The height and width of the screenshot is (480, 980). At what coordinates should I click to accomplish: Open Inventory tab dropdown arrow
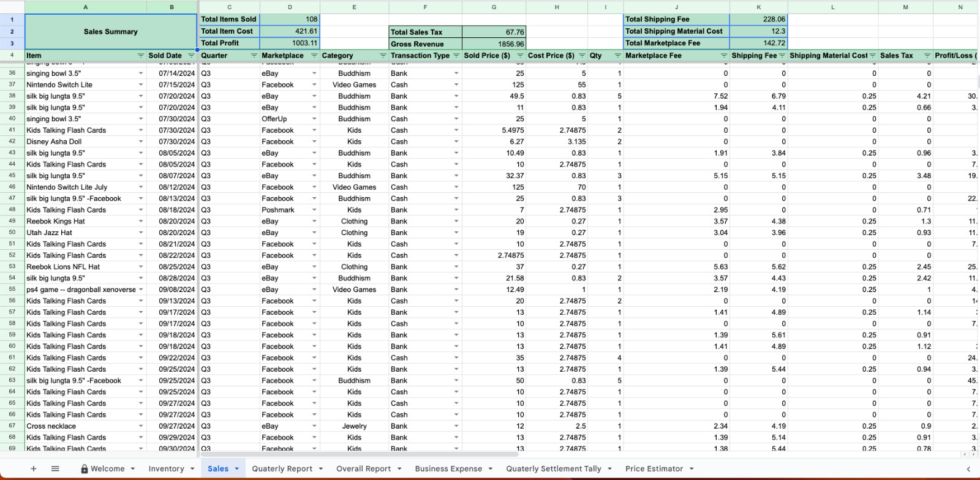tap(192, 469)
